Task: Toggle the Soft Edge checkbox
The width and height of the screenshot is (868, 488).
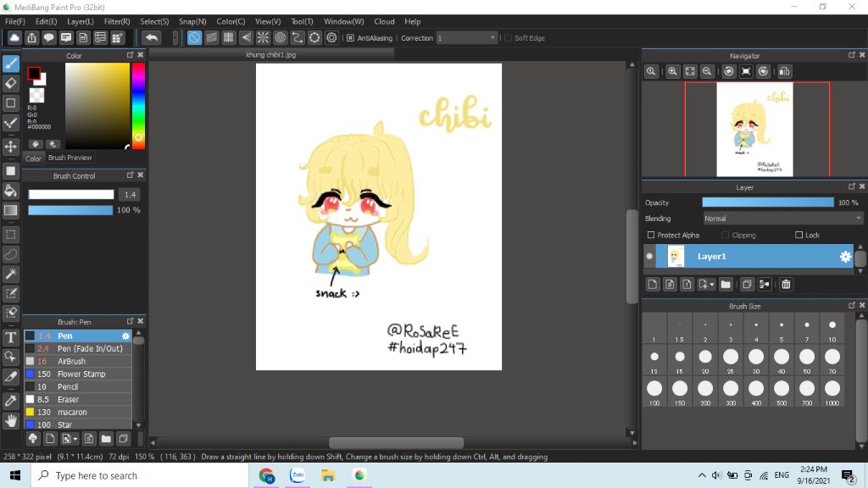Action: coord(509,37)
